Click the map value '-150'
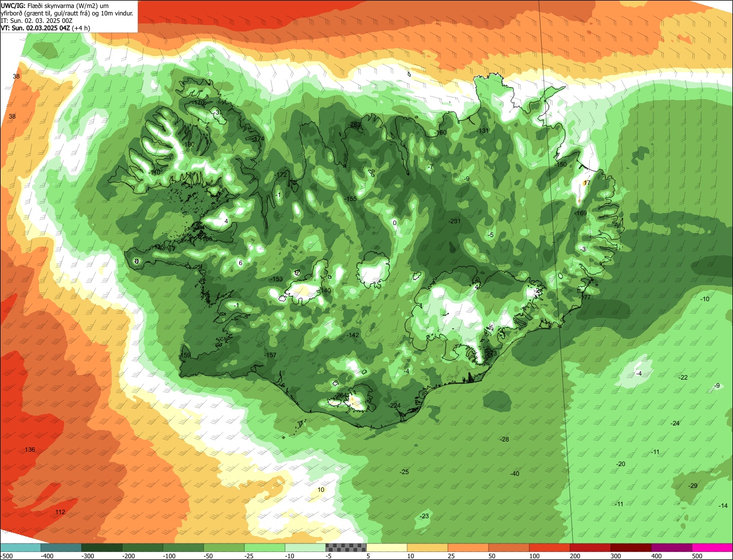 coord(561,164)
